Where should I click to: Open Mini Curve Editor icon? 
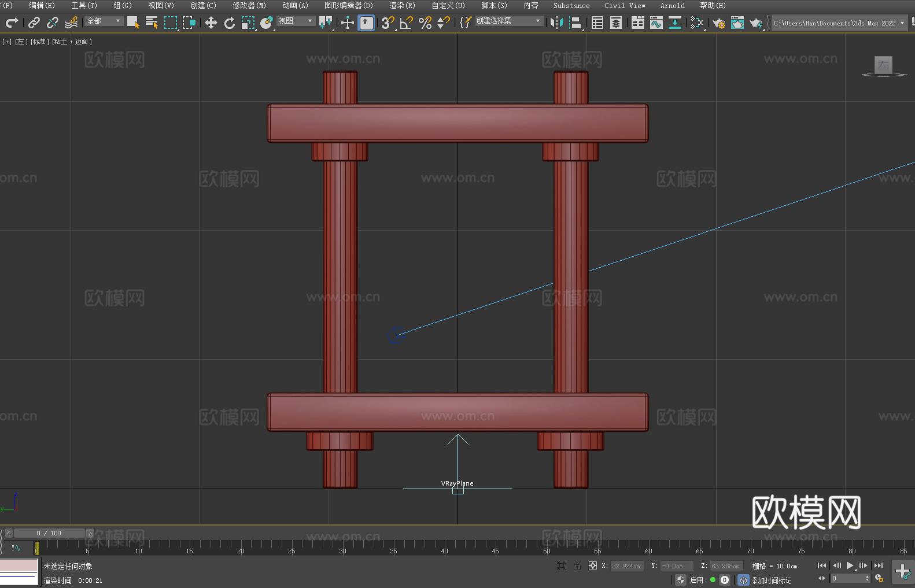coord(16,548)
